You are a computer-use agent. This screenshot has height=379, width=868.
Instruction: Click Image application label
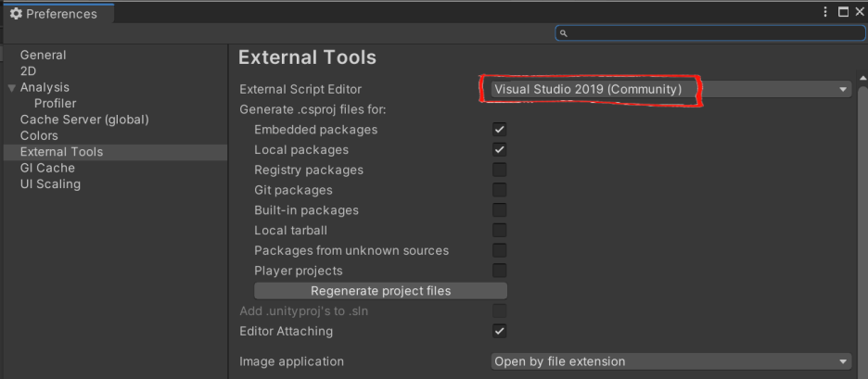pos(292,361)
